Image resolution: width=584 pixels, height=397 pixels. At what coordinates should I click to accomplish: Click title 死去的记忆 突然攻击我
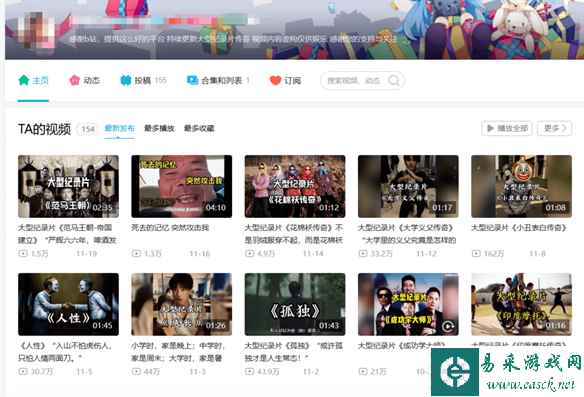(170, 228)
